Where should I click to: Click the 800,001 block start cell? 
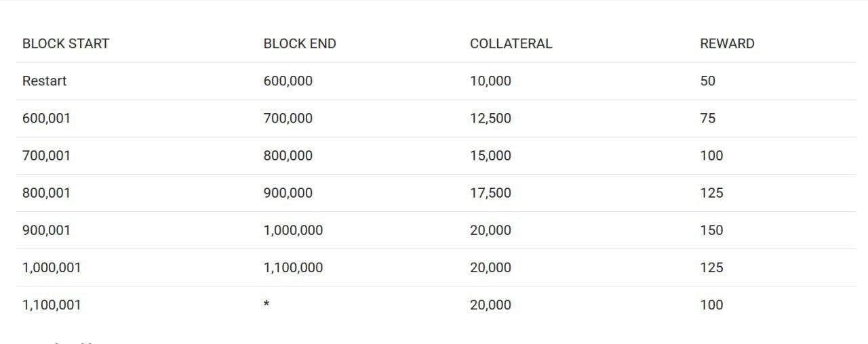click(46, 193)
